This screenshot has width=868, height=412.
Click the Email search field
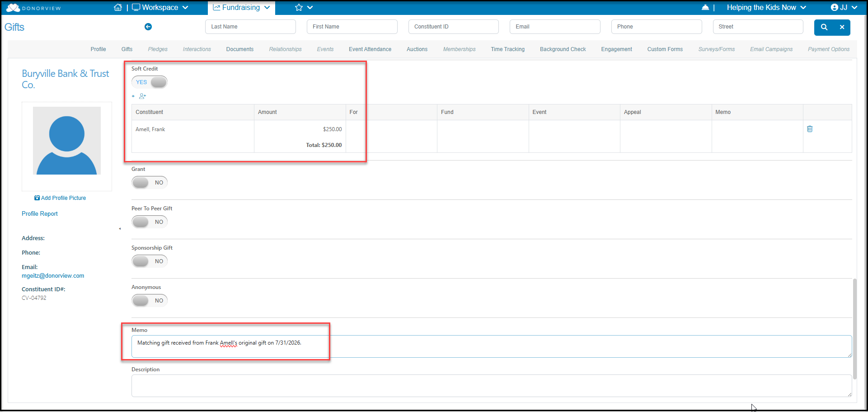click(x=555, y=27)
